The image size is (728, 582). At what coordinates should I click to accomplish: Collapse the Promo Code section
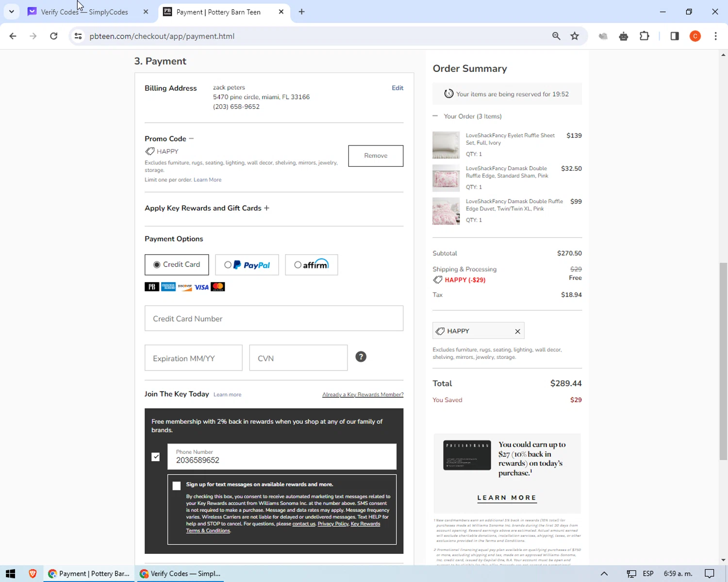pyautogui.click(x=191, y=139)
